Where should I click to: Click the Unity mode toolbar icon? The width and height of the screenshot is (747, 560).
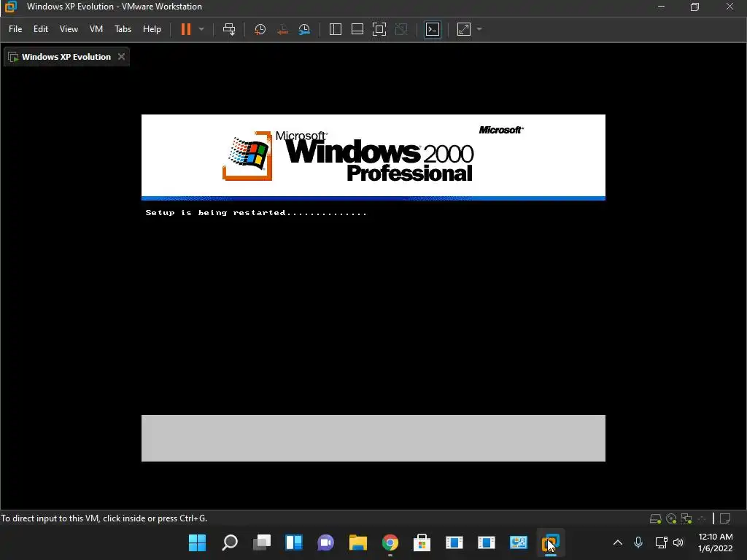[401, 29]
